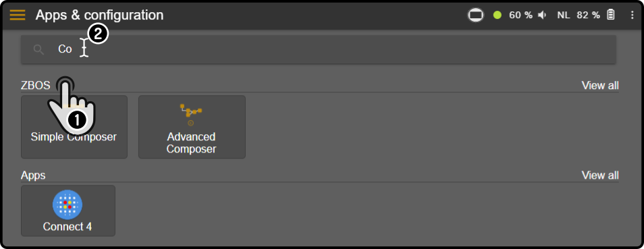Click the Apps section heading
The width and height of the screenshot is (644, 249).
tap(33, 175)
